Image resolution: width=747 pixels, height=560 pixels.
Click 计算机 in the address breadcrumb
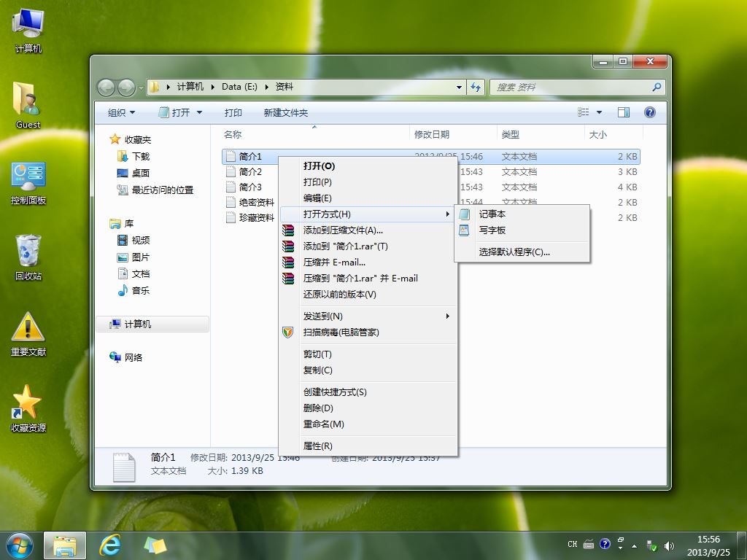[190, 87]
